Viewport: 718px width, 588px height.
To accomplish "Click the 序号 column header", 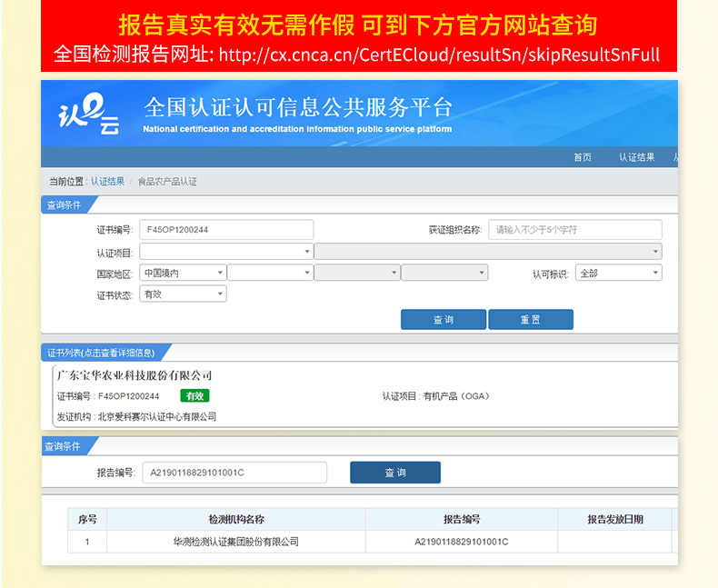I will (87, 519).
